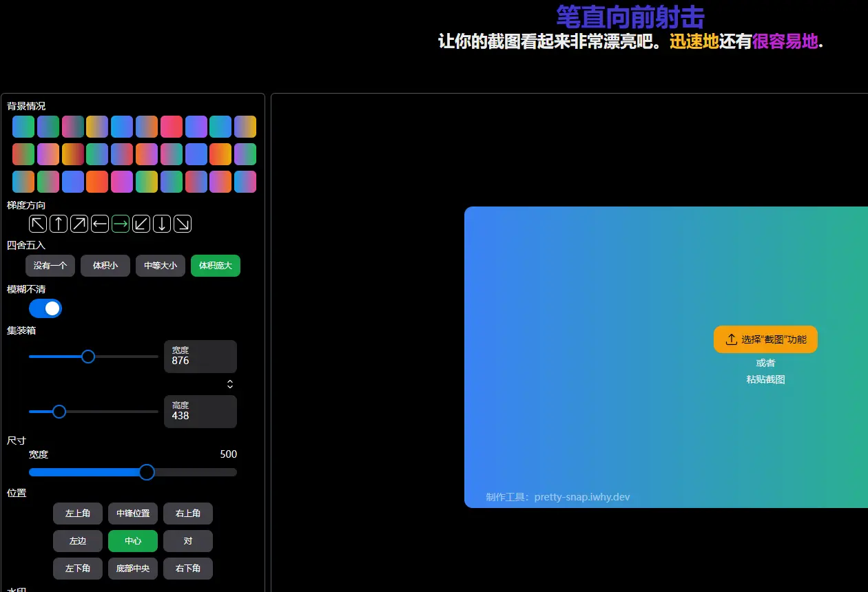Set gradient direction to up arrow

[59, 224]
